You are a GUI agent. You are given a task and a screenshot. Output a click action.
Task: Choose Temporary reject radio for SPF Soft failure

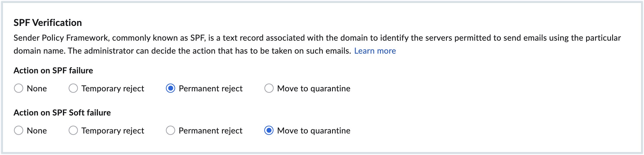[73, 130]
